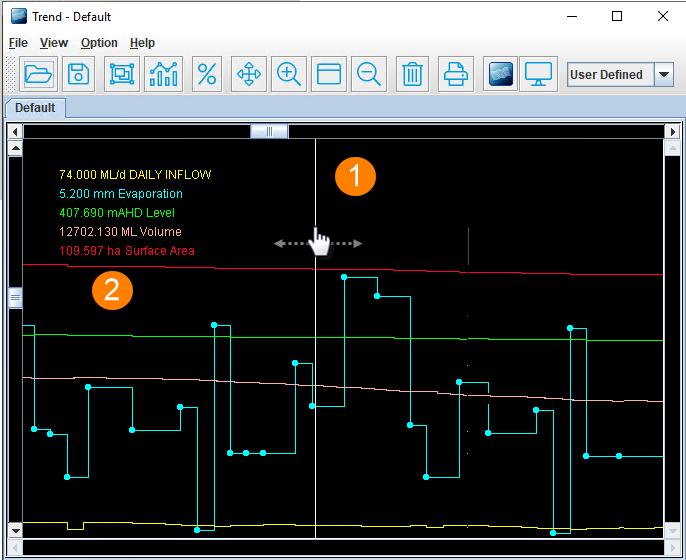The height and width of the screenshot is (560, 686).
Task: Click the nested rectangles toolbar icon
Action: pyautogui.click(x=121, y=74)
